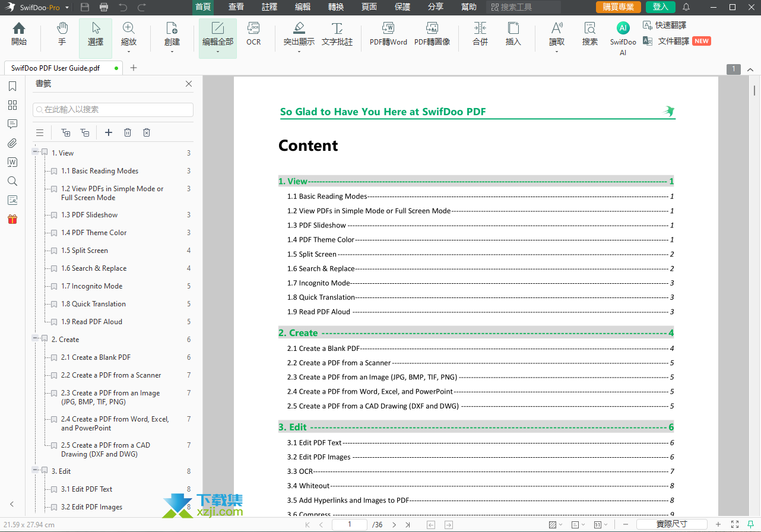This screenshot has width=761, height=532.
Task: Toggle the bookmarks panel via the sidebar bookmark icon
Action: point(12,87)
